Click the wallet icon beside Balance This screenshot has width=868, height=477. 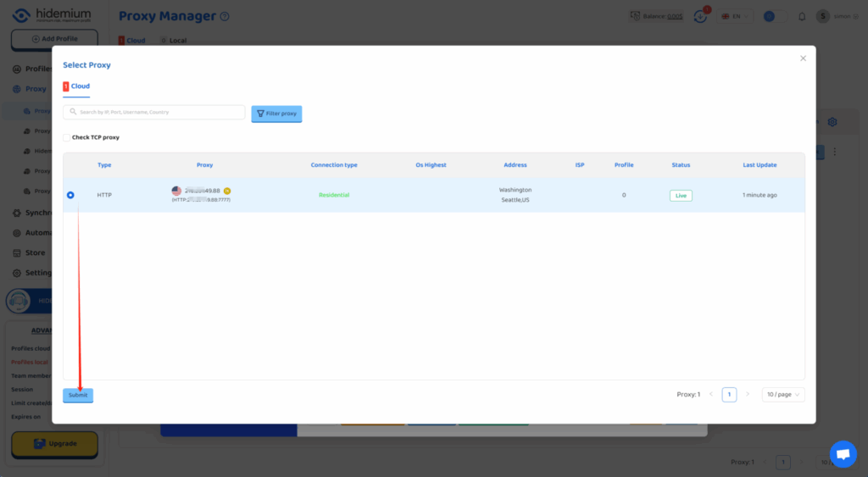(x=635, y=16)
